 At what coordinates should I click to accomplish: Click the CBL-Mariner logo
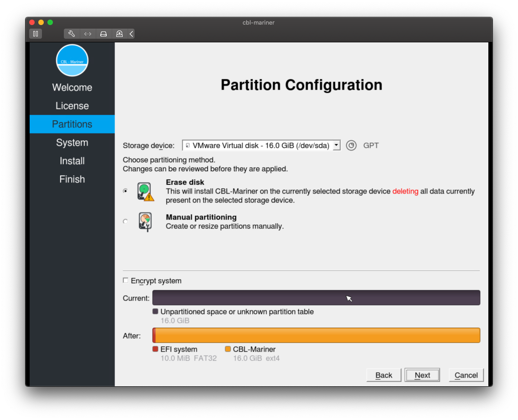click(x=72, y=61)
